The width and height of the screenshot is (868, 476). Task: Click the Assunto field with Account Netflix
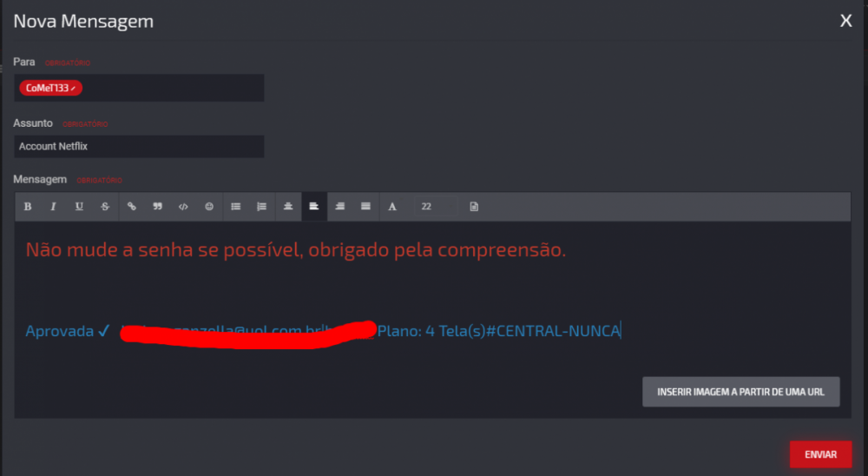coord(139,146)
